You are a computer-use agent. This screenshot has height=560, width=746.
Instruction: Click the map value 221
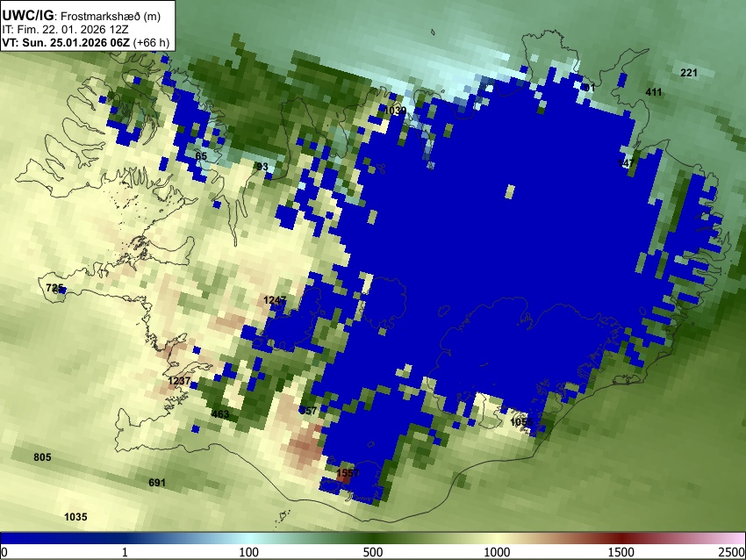point(688,73)
